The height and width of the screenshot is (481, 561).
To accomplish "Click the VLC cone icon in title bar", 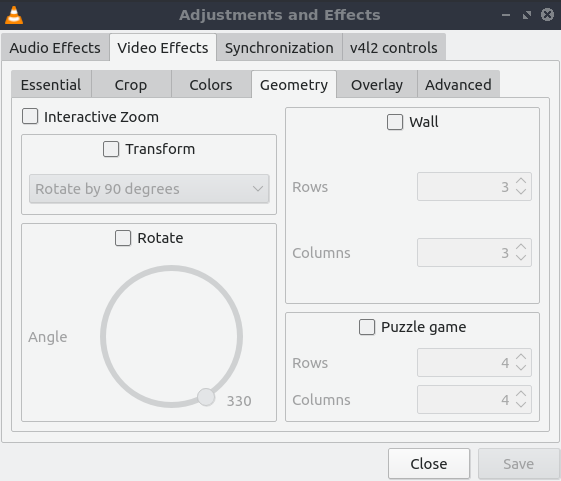I will [14, 15].
